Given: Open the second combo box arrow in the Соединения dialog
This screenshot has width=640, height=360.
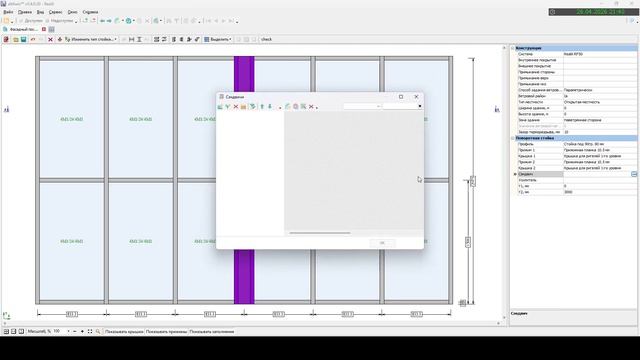Looking at the screenshot, I should click(x=420, y=106).
